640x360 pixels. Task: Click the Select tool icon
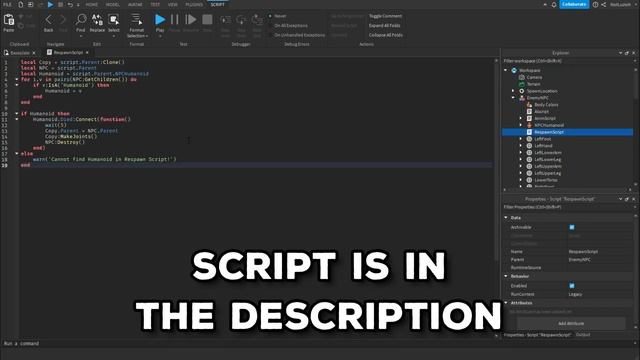[x=113, y=19]
